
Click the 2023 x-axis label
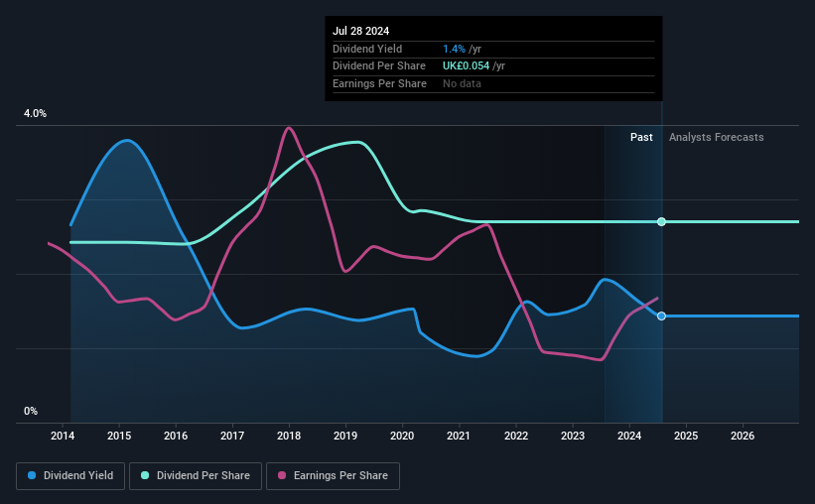tap(573, 436)
